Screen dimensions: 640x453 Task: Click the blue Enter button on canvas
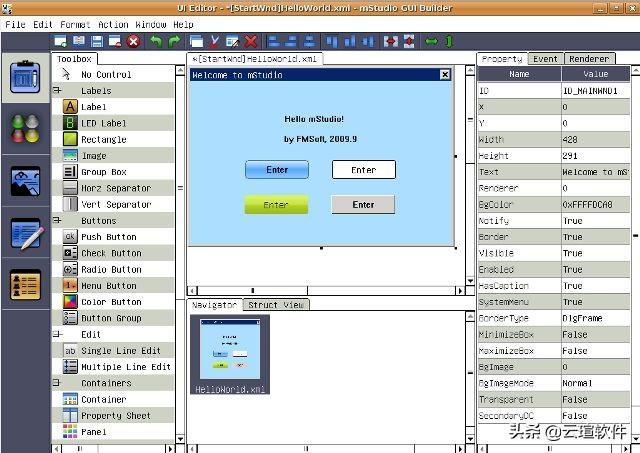click(x=277, y=170)
